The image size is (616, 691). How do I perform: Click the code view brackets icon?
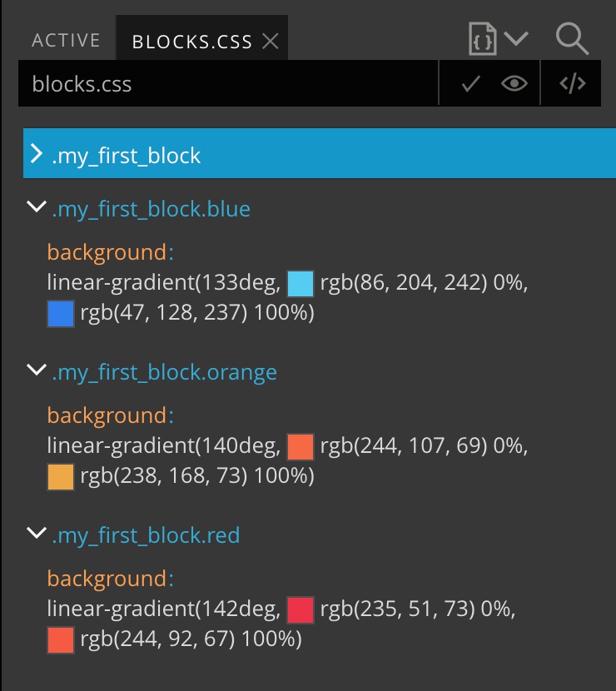(x=573, y=83)
